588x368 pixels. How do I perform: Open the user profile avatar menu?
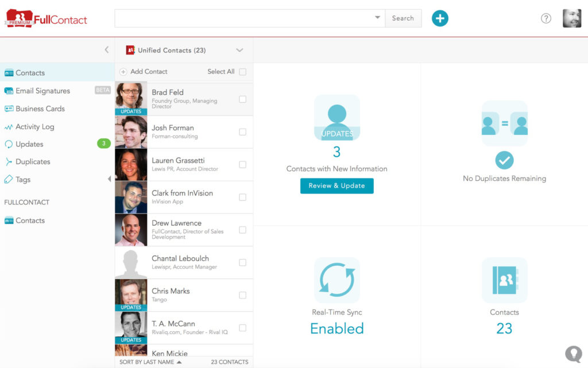(x=571, y=18)
